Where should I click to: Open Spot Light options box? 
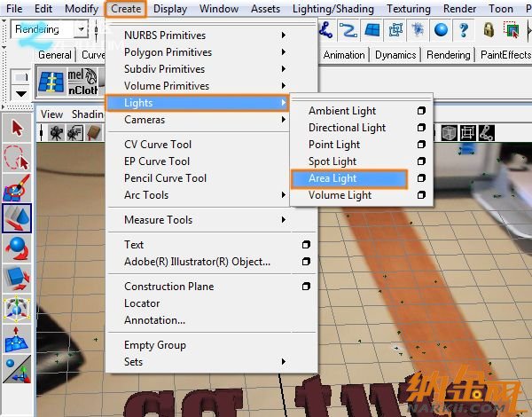[x=421, y=161]
